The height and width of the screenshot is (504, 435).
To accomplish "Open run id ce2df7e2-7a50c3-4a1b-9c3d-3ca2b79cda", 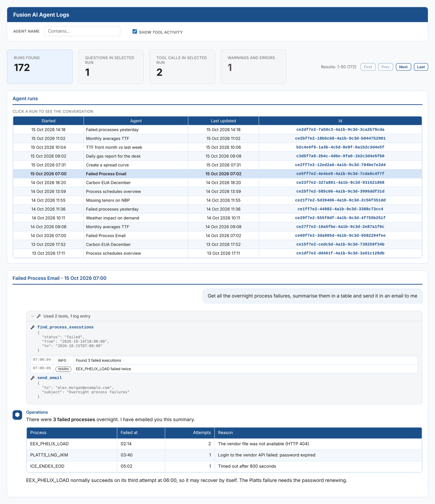I will click(340, 130).
